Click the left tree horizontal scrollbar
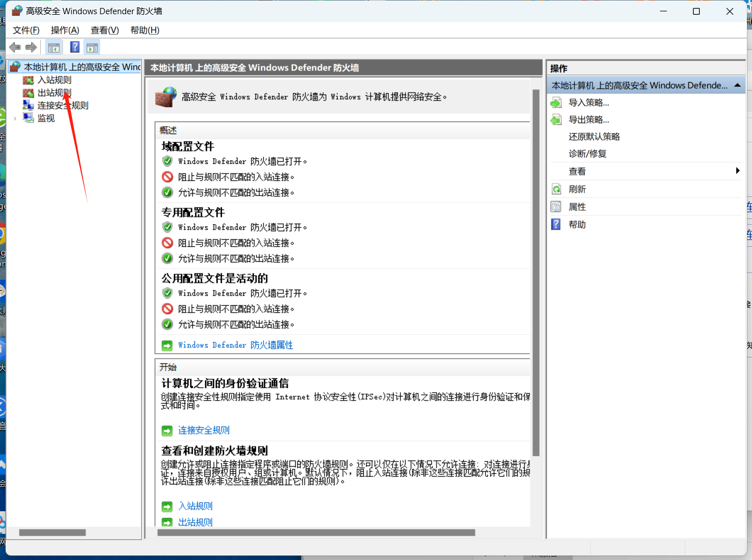This screenshot has height=560, width=752. (52, 532)
